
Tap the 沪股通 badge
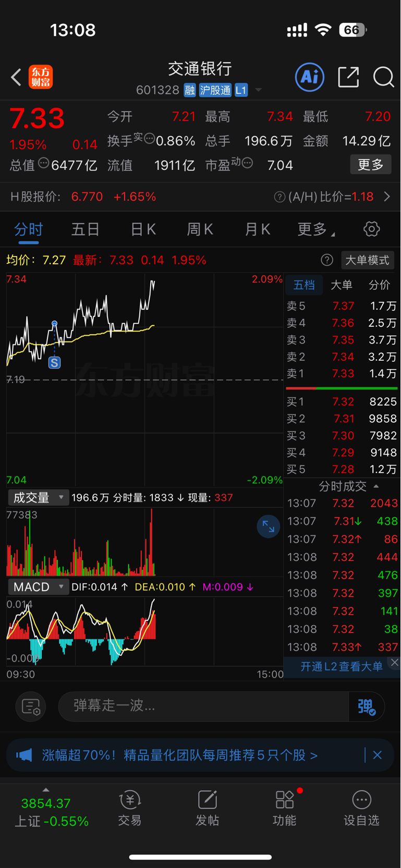click(215, 90)
